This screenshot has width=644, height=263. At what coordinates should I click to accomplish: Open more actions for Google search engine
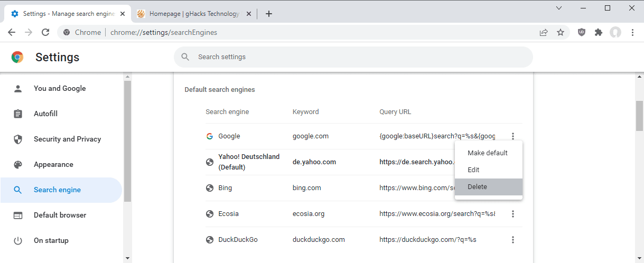(512, 136)
